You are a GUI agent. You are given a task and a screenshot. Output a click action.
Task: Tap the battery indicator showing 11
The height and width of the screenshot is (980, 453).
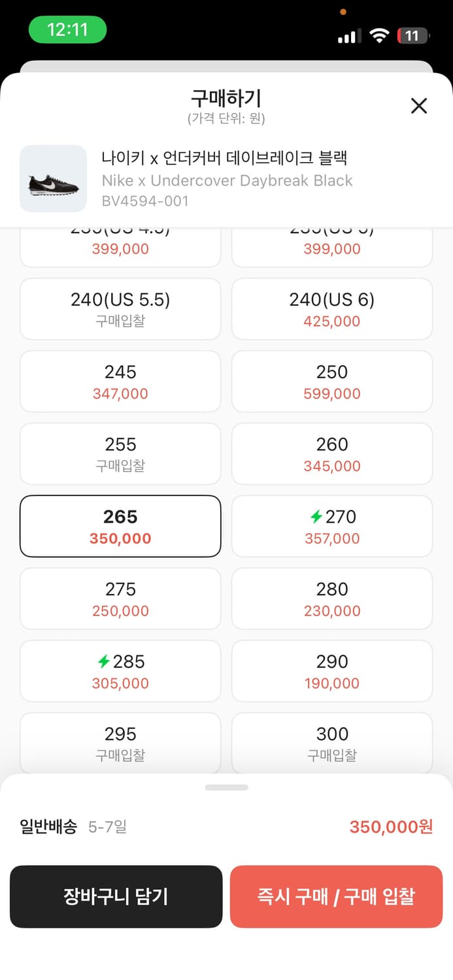point(411,36)
